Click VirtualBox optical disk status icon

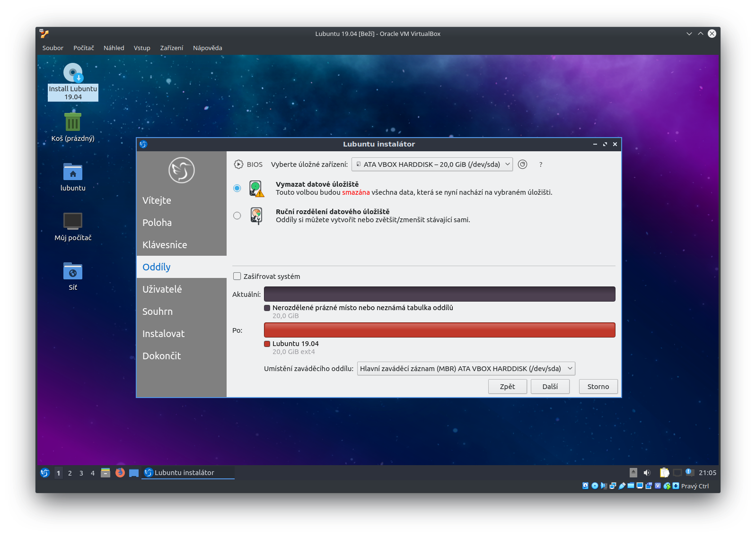(595, 485)
